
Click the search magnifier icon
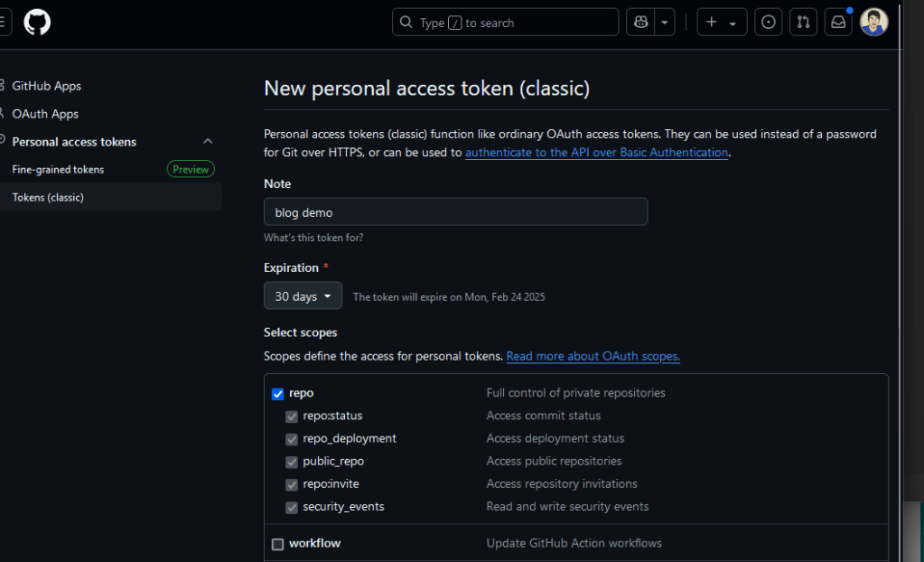click(406, 23)
